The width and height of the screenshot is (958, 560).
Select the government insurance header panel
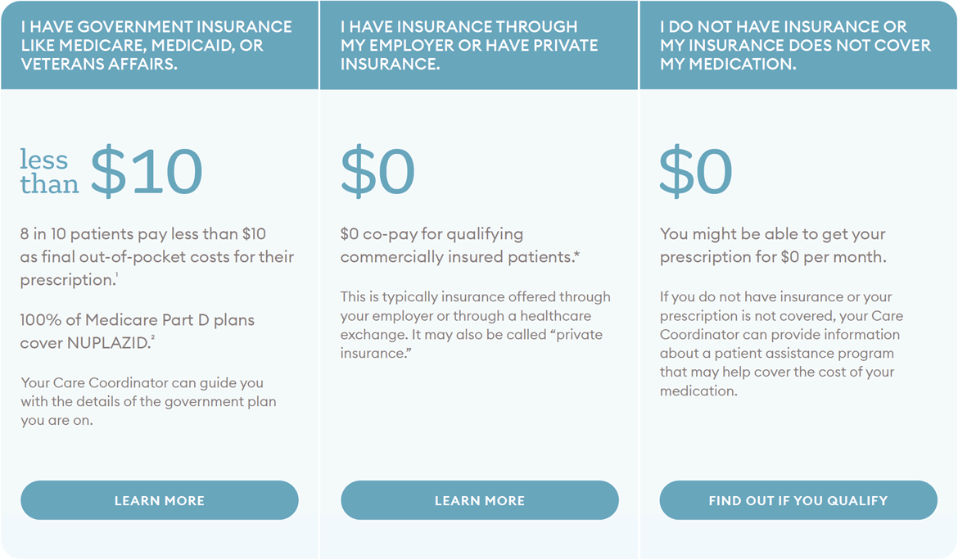click(x=160, y=45)
